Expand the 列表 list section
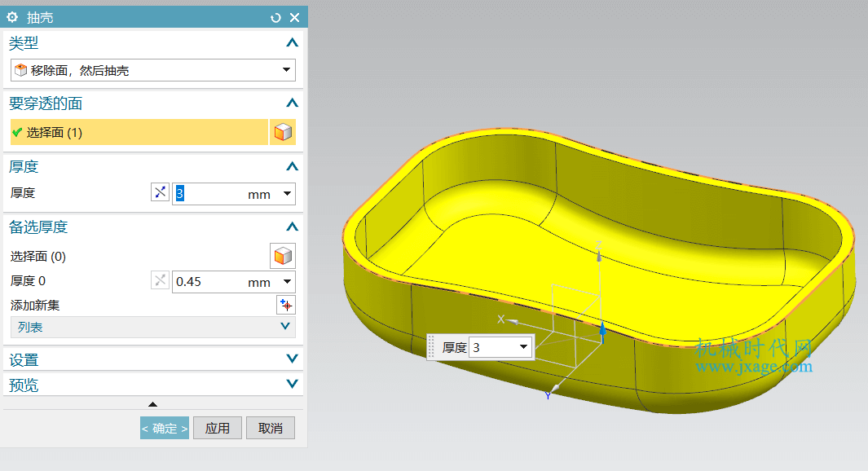The image size is (868, 471). (285, 327)
